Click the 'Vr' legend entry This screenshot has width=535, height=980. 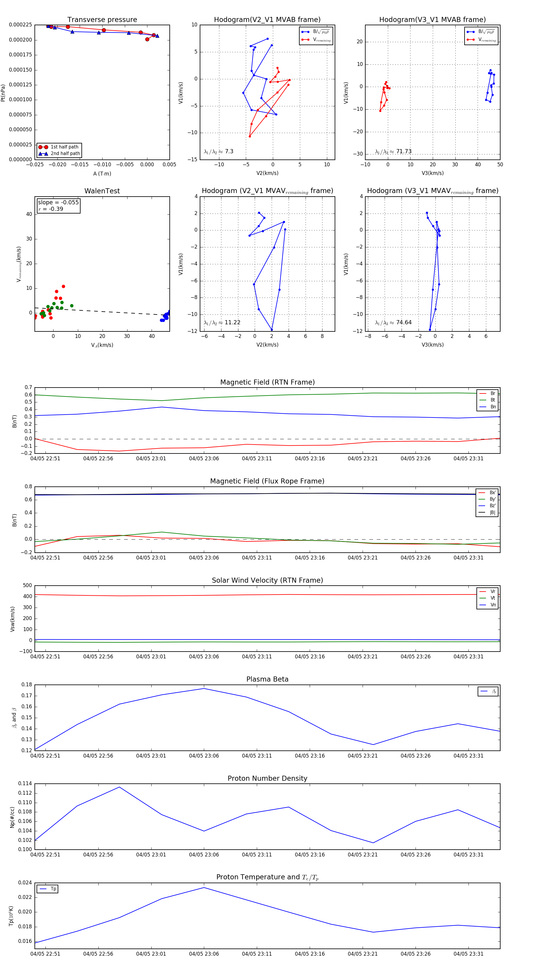click(x=487, y=592)
